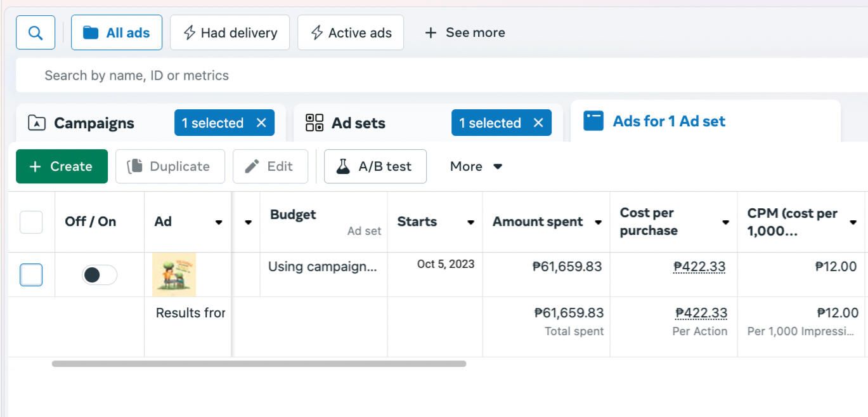Click the Campaigns folder icon
This screenshot has width=868, height=417.
point(37,123)
